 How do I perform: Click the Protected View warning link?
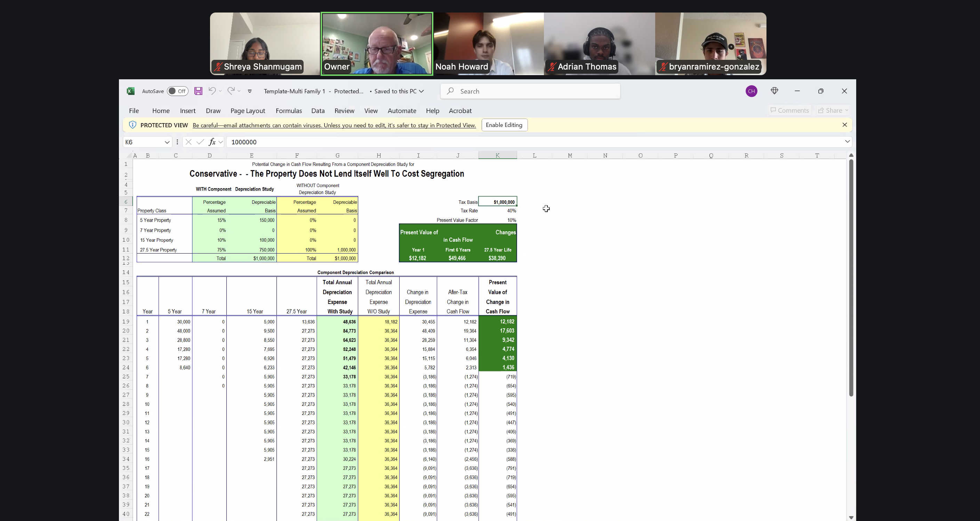point(334,125)
